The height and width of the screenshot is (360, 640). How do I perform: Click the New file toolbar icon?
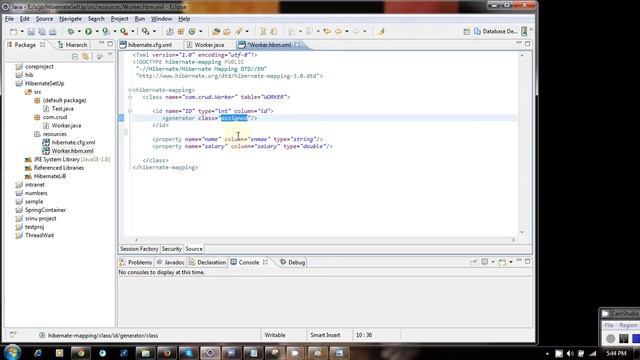13,31
